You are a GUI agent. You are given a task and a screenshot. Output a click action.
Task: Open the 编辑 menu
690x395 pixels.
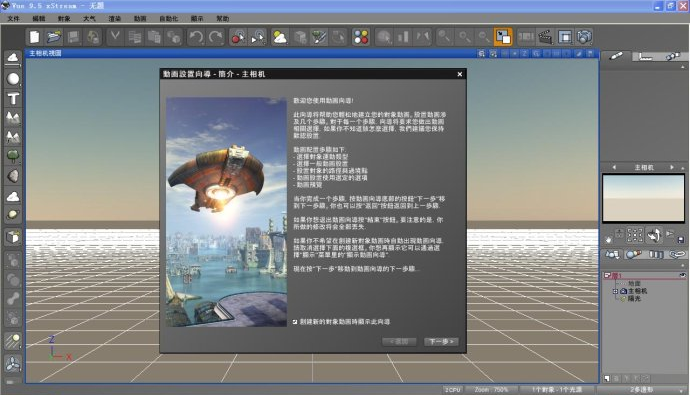39,18
